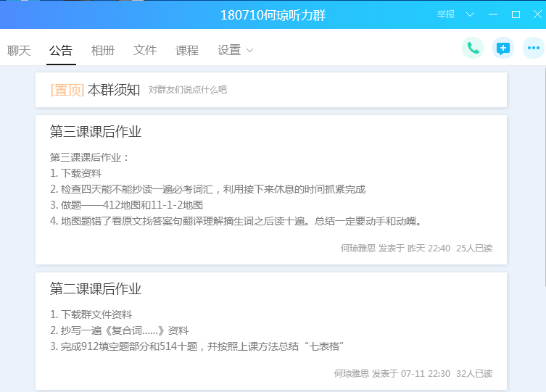The height and width of the screenshot is (392, 546).
Task: Click the 32人已读 read count
Action: tap(474, 374)
